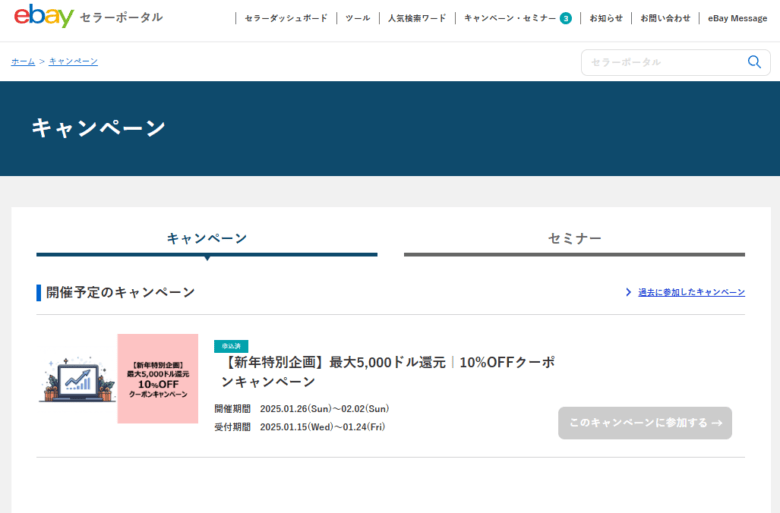Screen dimensions: 780x513
Task: View 過去に参加したキャンペーン link
Action: coord(691,292)
